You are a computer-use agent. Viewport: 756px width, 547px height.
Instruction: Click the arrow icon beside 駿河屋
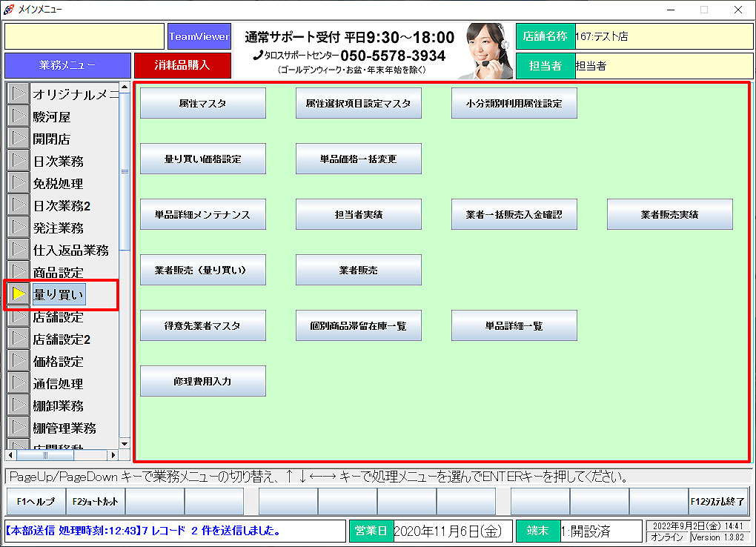[x=19, y=116]
